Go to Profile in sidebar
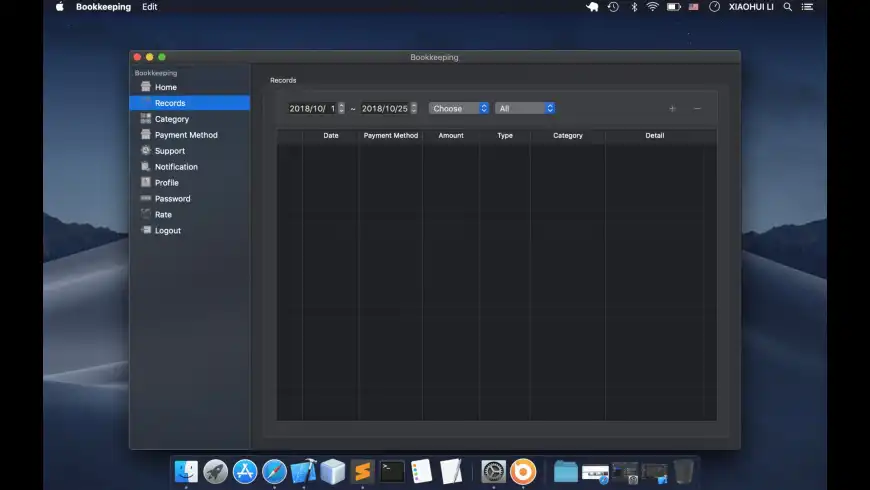Image resolution: width=870 pixels, height=490 pixels. click(166, 183)
